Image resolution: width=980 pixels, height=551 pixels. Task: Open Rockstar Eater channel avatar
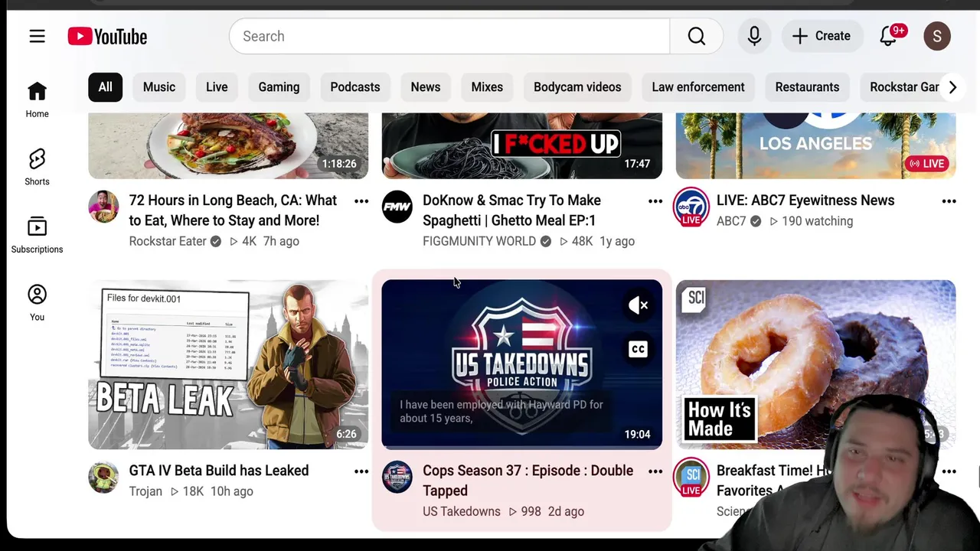103,207
